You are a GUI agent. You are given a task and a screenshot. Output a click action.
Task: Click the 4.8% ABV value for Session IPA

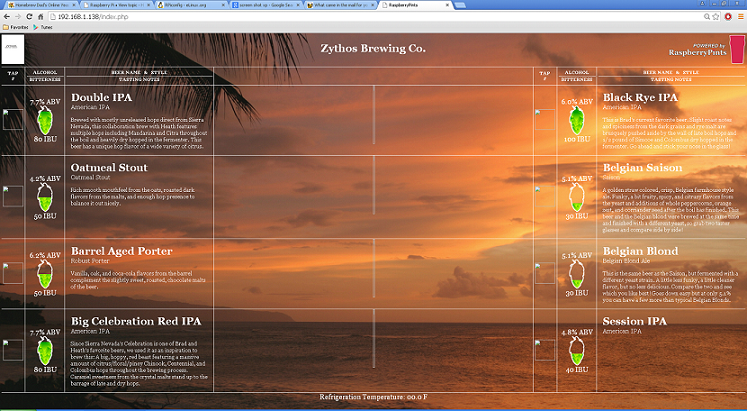point(577,332)
